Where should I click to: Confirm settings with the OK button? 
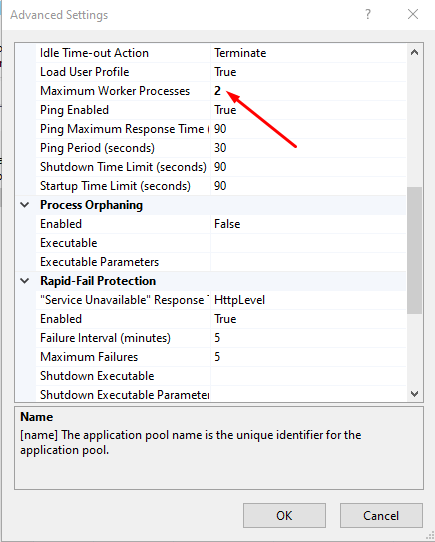284,515
